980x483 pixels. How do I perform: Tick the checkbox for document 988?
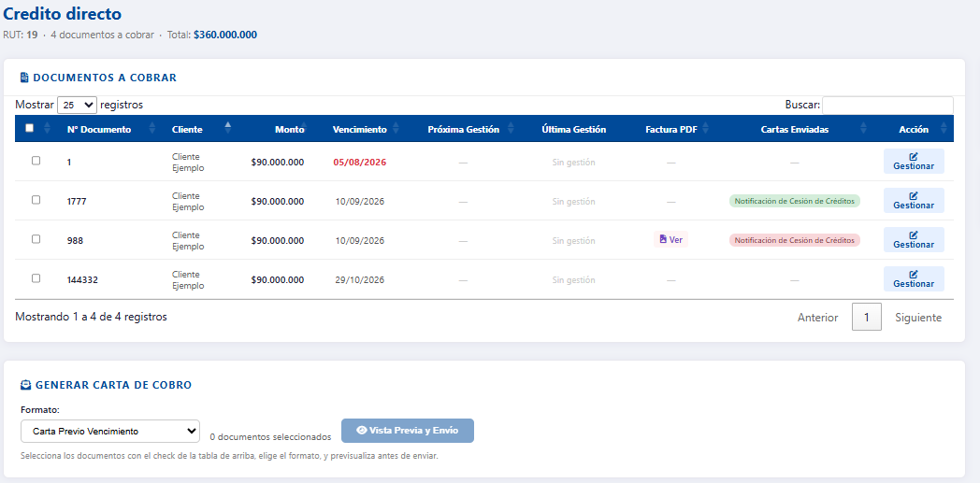[36, 239]
